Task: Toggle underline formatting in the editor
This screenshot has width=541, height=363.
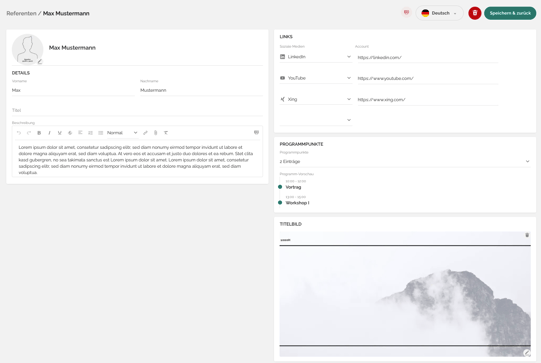Action: (x=60, y=133)
